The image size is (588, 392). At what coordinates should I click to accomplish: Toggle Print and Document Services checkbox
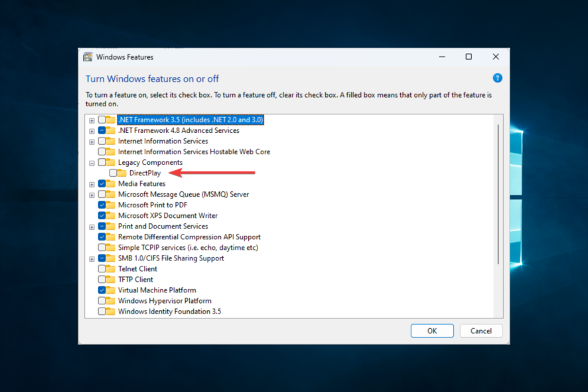(102, 226)
